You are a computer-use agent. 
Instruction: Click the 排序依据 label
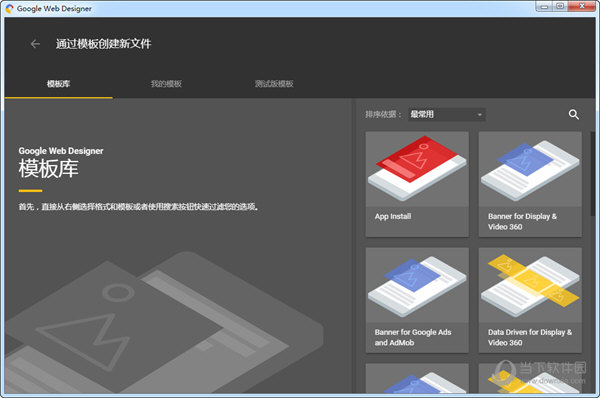383,114
